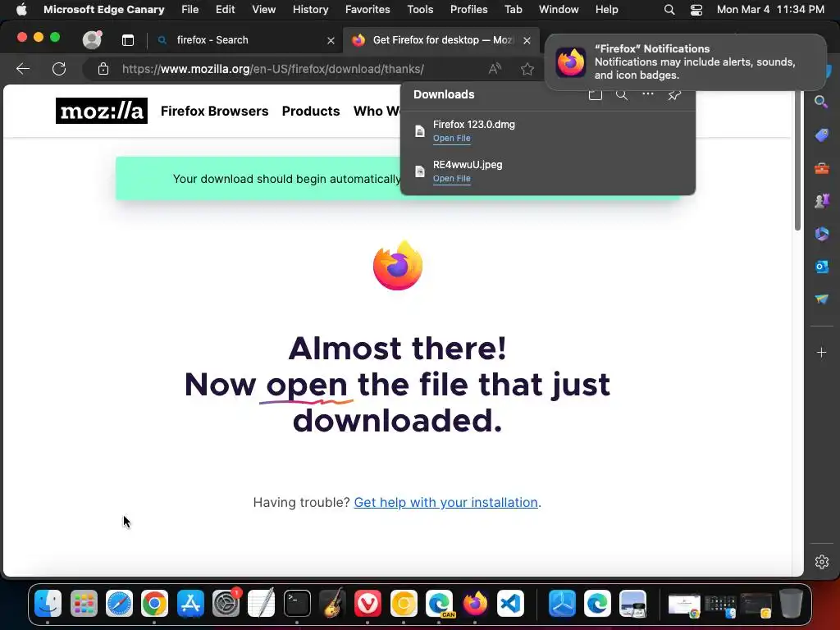Open downloads folder icon in Downloads panel
Image resolution: width=840 pixels, height=630 pixels.
[596, 95]
